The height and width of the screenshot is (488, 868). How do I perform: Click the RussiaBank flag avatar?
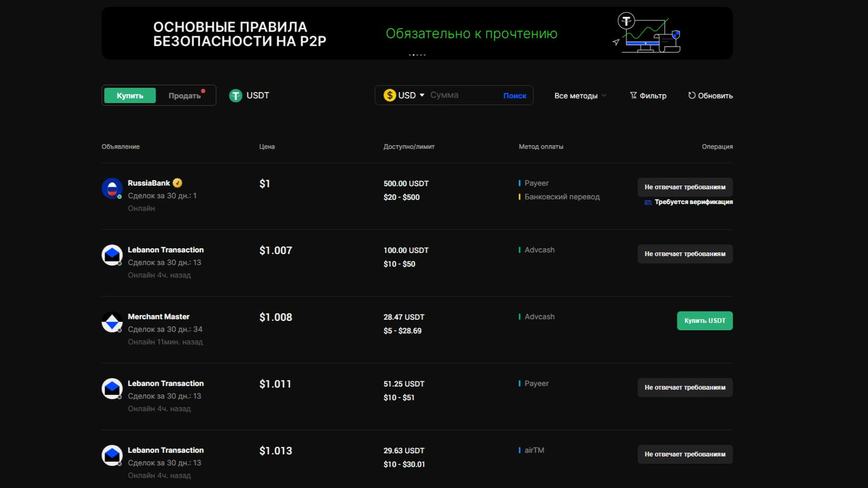(112, 188)
